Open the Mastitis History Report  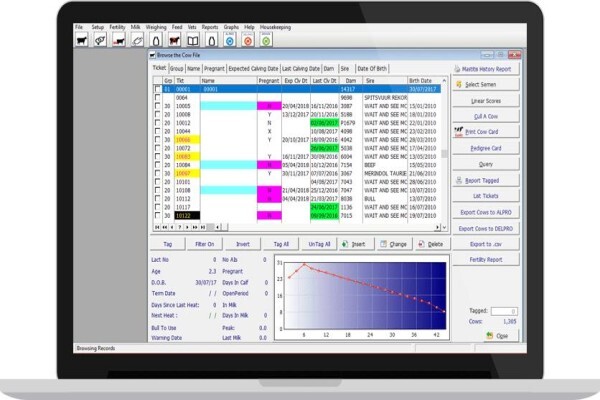[486, 69]
